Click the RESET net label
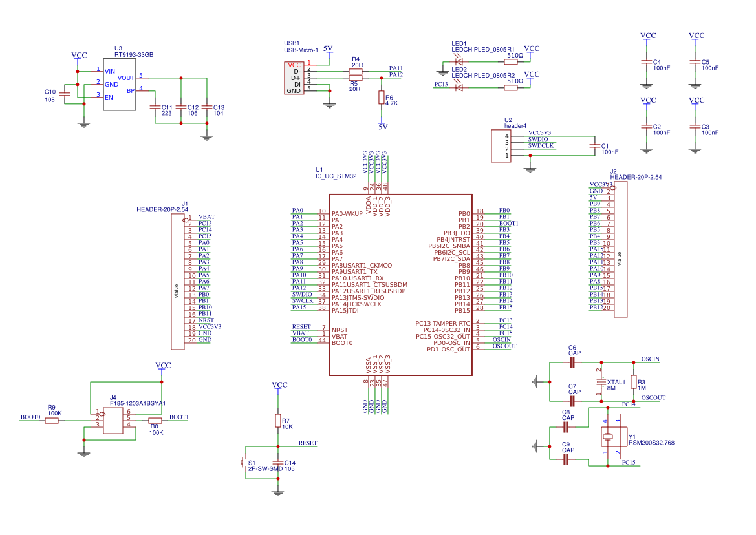 tap(307, 443)
